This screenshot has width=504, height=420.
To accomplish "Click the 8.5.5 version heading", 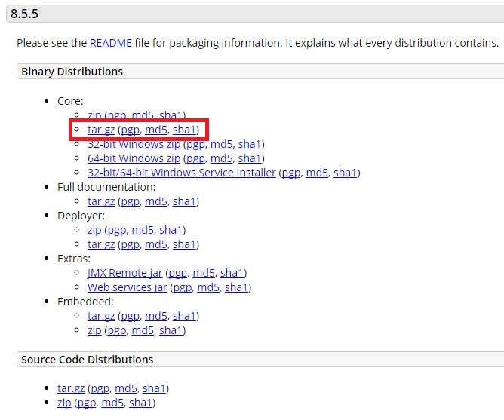I will point(24,14).
